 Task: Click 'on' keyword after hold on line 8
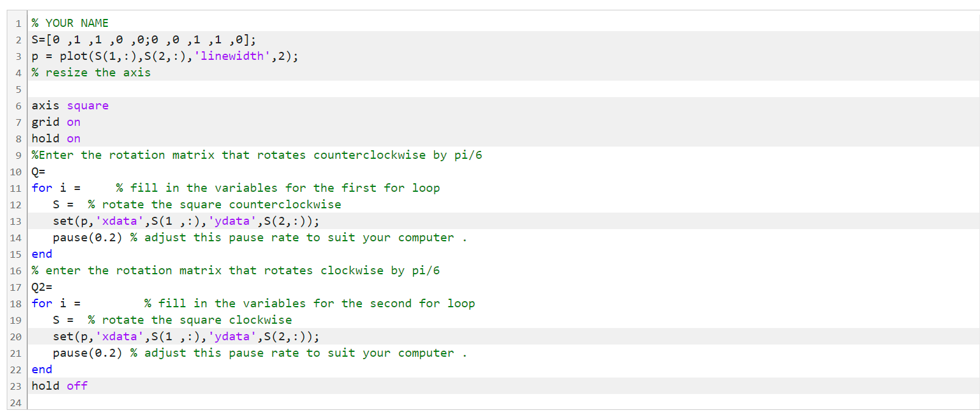pos(74,139)
